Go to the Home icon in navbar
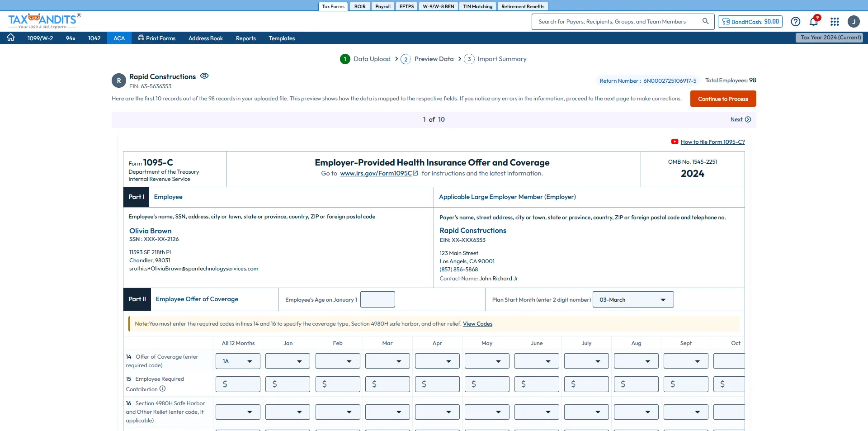 click(11, 38)
